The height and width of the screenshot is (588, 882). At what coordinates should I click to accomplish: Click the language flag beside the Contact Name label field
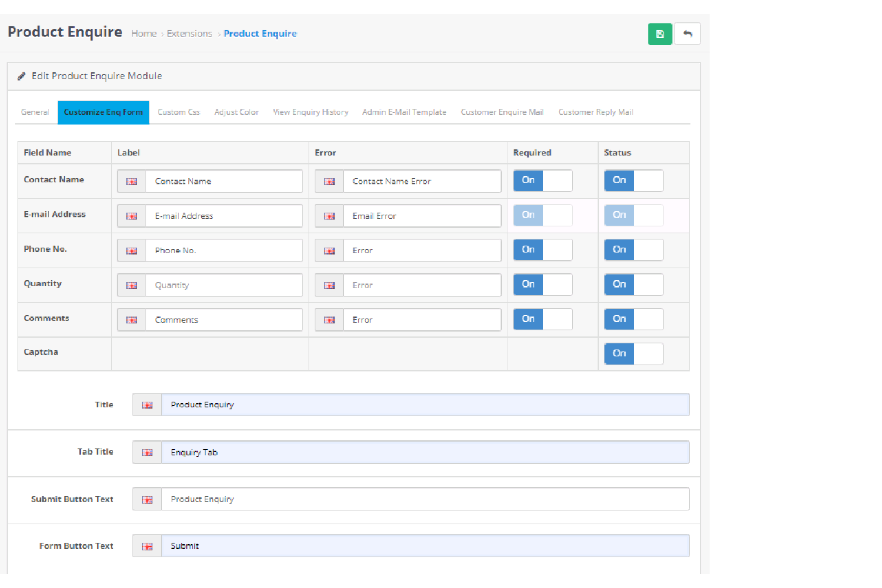click(131, 181)
